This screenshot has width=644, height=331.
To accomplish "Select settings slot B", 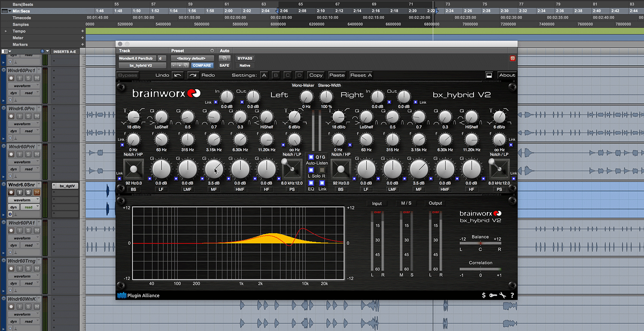I will (276, 75).
